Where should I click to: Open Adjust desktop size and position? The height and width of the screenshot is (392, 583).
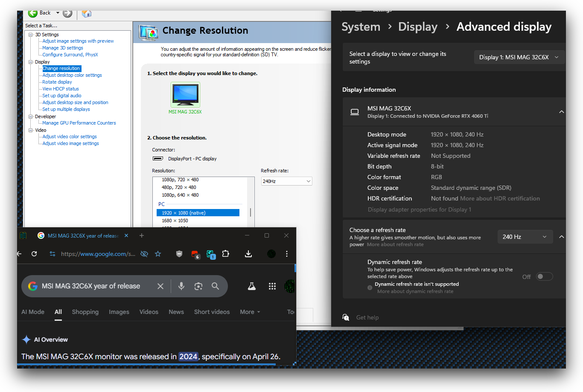[x=75, y=102]
